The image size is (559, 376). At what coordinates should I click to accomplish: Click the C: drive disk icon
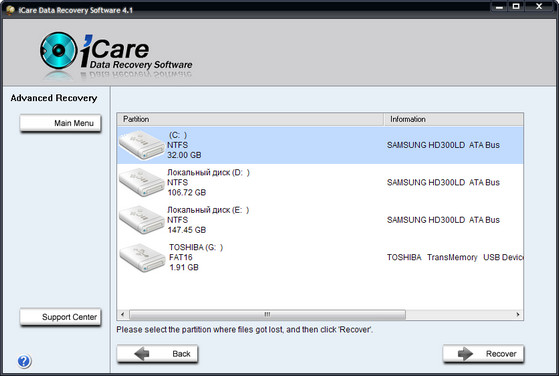pyautogui.click(x=142, y=145)
